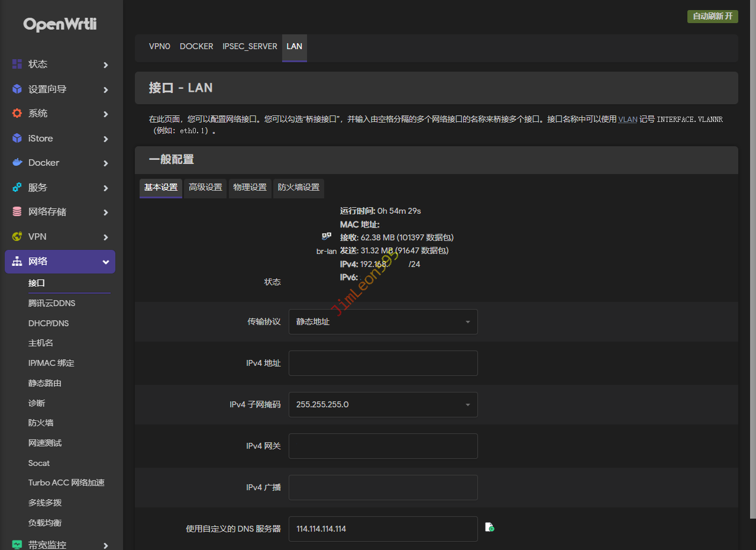Click the Services gears icon

[17, 187]
